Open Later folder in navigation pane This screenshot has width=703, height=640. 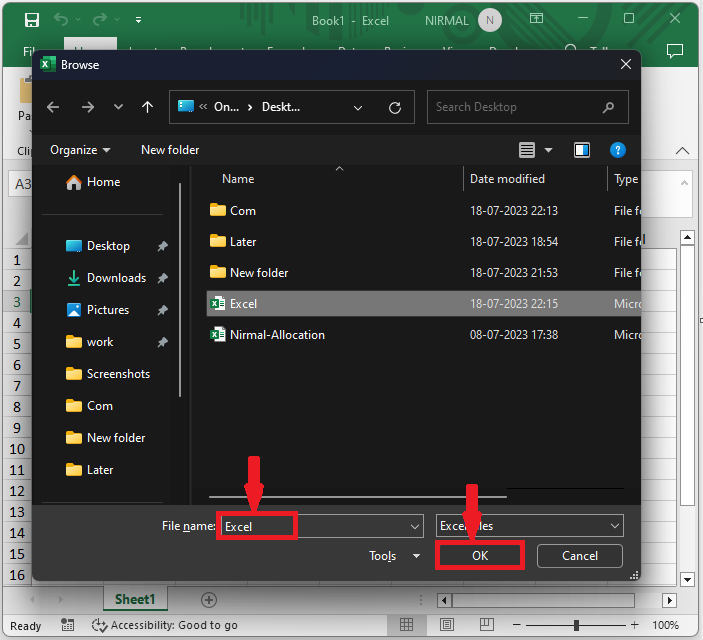(x=89, y=470)
